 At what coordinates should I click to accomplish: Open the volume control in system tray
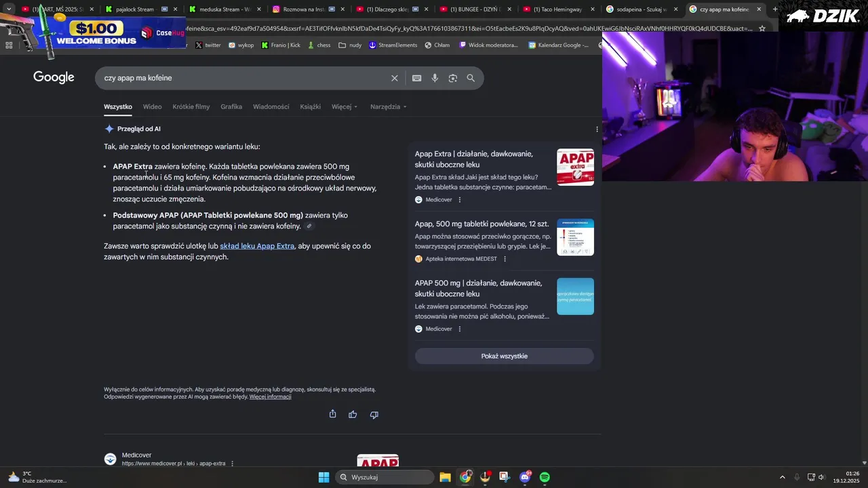pyautogui.click(x=821, y=477)
